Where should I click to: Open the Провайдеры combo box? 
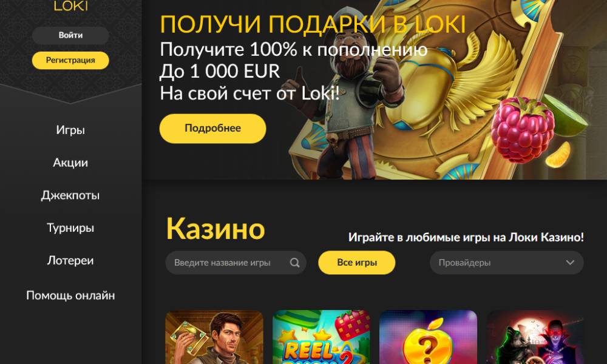506,263
